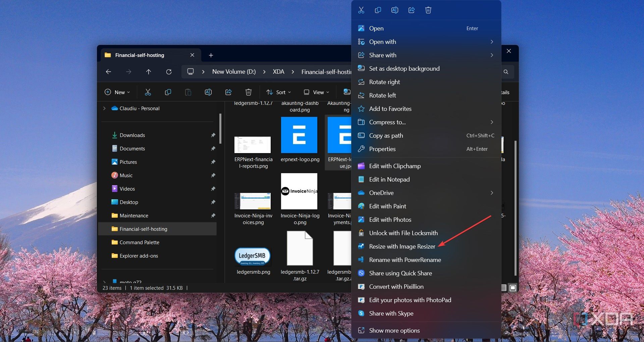Click the navigation pane scrollbar
This screenshot has height=342, width=644.
(x=220, y=128)
